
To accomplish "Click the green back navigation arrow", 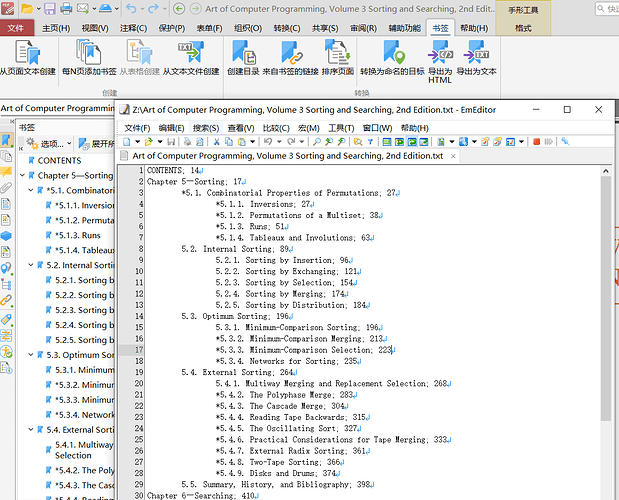I will point(179,8).
